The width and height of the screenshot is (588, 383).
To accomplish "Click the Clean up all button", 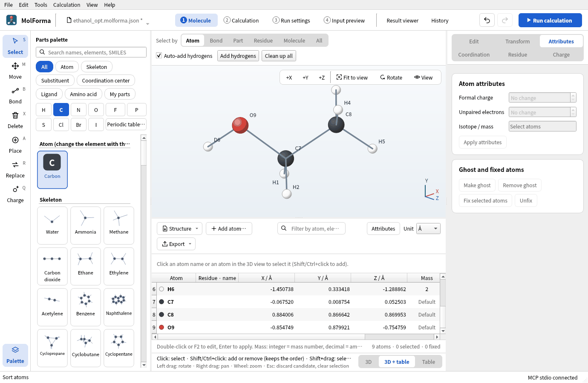I will pos(279,56).
